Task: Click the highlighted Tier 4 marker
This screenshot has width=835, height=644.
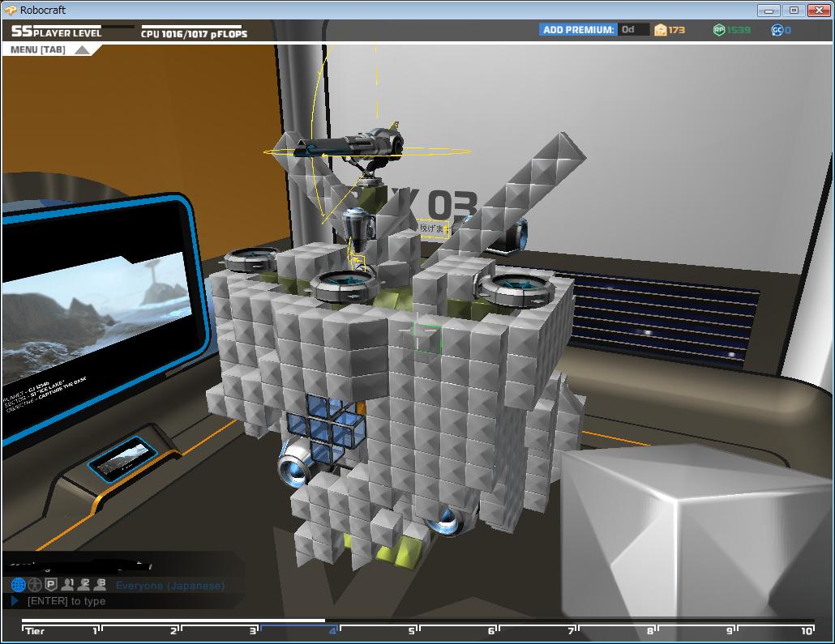Action: (333, 631)
